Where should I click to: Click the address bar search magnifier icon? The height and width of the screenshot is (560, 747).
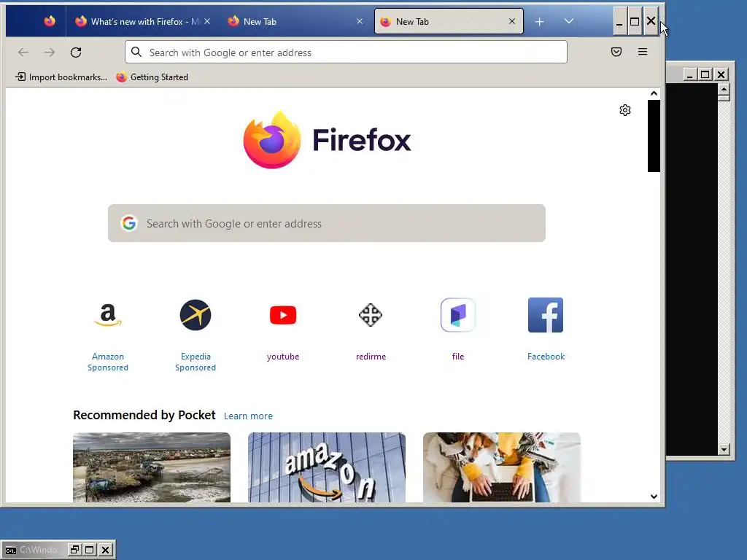pos(136,52)
